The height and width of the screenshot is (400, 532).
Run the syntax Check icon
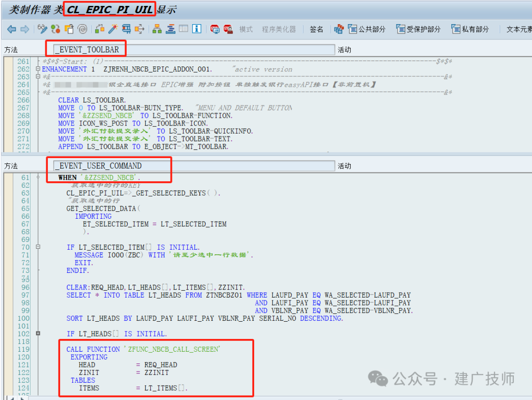pos(100,29)
